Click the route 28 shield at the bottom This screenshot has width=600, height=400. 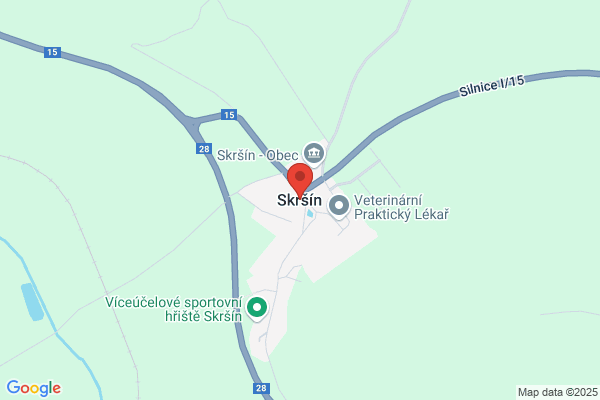[261, 388]
